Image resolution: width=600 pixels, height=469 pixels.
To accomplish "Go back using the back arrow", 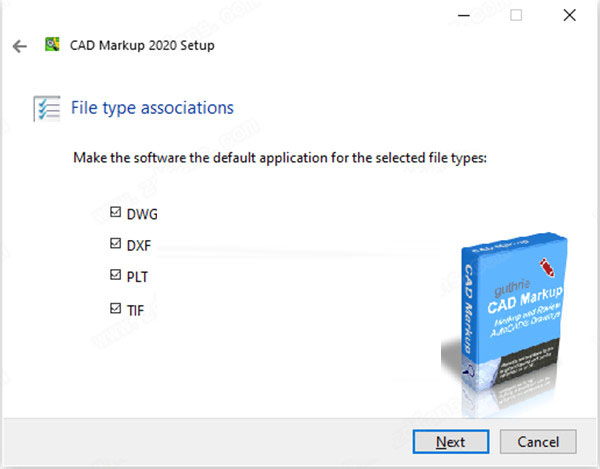I will 20,46.
